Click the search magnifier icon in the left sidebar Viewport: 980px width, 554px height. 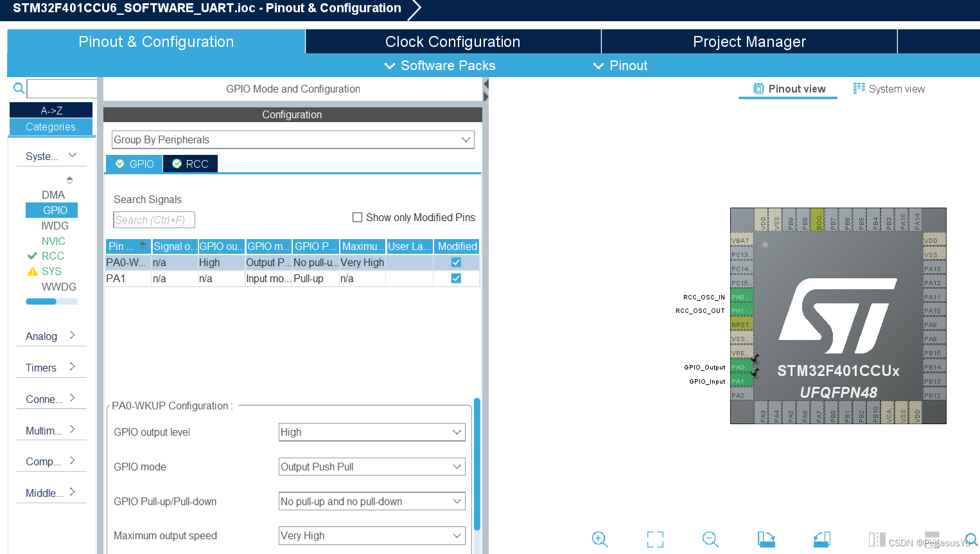19,88
